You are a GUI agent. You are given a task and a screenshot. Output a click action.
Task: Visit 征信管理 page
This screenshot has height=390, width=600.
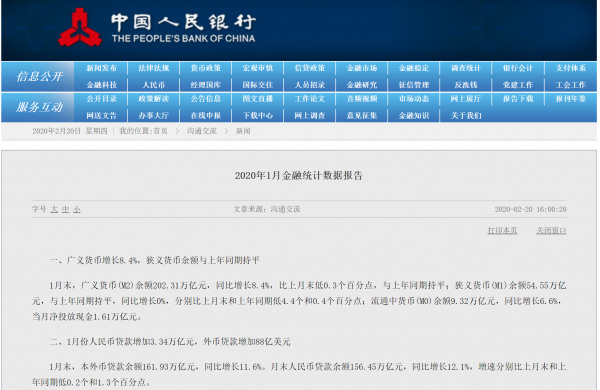(414, 85)
